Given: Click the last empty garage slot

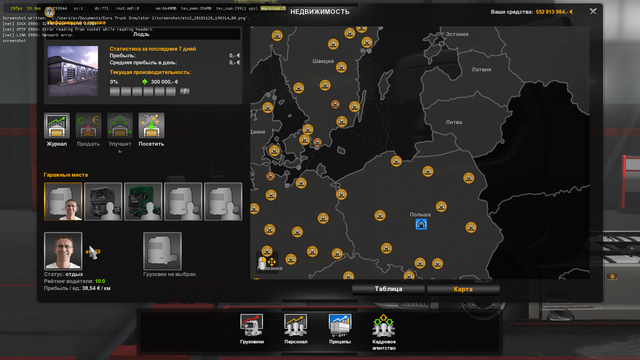Looking at the screenshot, I should coord(223,202).
